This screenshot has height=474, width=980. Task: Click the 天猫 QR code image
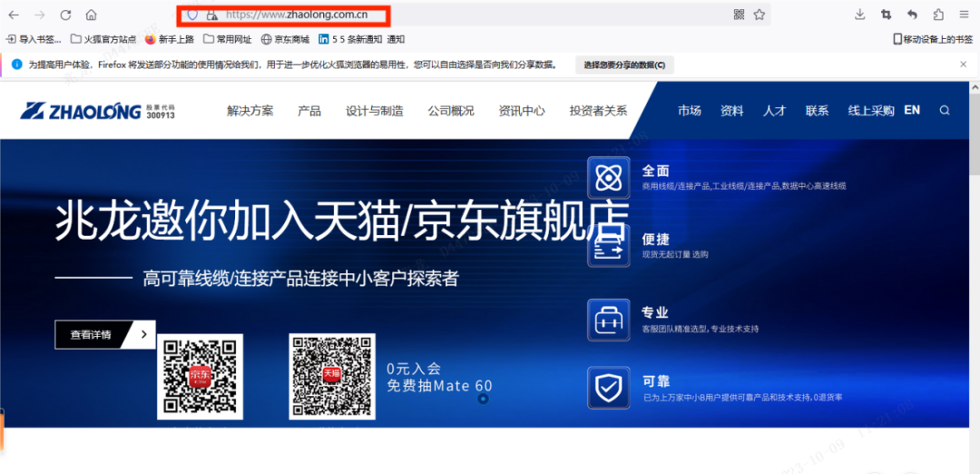(x=332, y=377)
